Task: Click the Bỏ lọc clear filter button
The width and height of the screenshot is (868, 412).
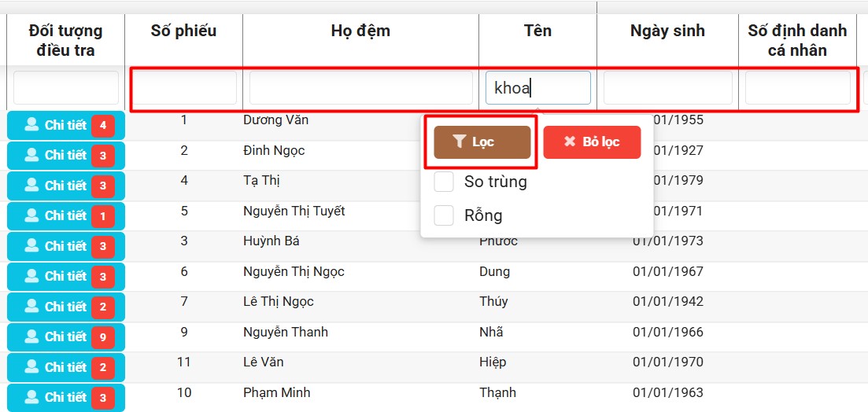Action: click(x=592, y=142)
